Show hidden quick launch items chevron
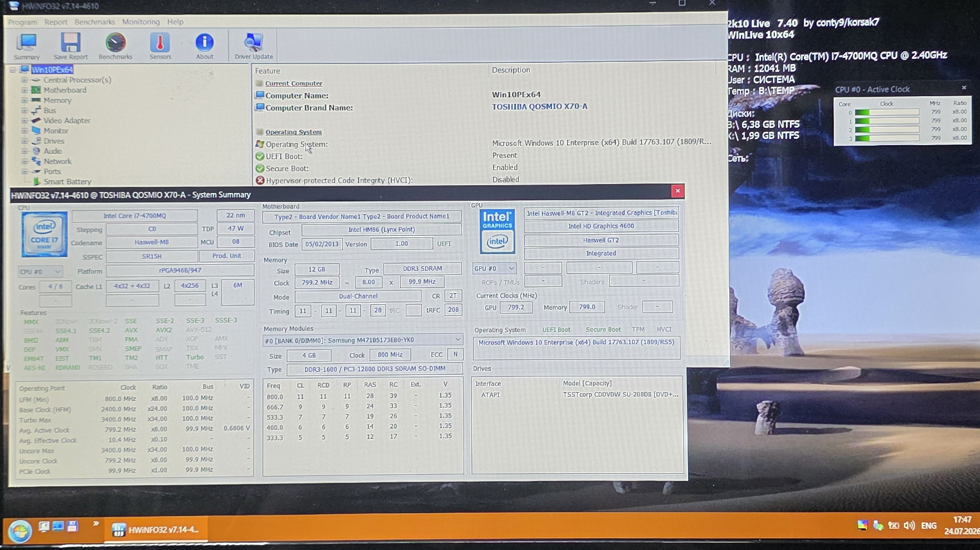Image resolution: width=980 pixels, height=550 pixels. [x=96, y=523]
